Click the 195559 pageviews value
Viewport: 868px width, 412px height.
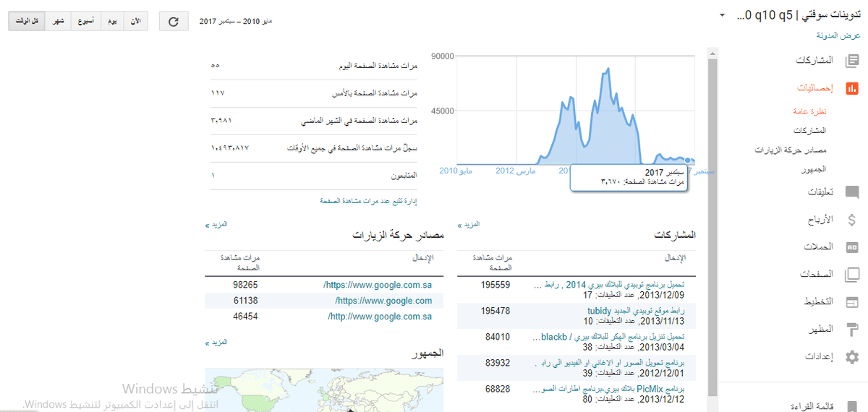click(495, 286)
